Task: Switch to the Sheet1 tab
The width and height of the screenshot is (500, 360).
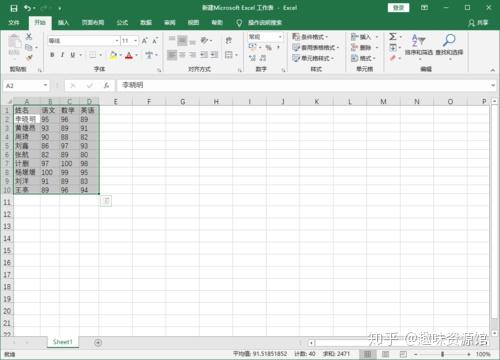Action: tap(63, 342)
